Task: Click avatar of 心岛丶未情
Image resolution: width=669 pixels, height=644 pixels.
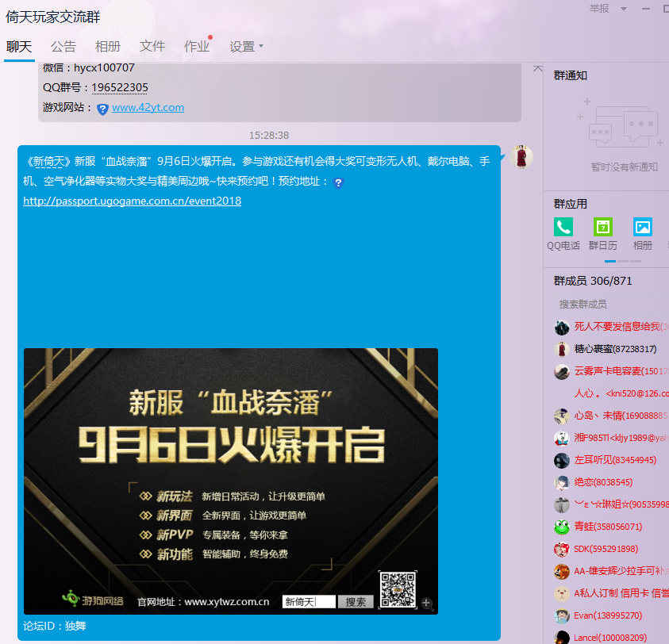Action: [x=562, y=416]
